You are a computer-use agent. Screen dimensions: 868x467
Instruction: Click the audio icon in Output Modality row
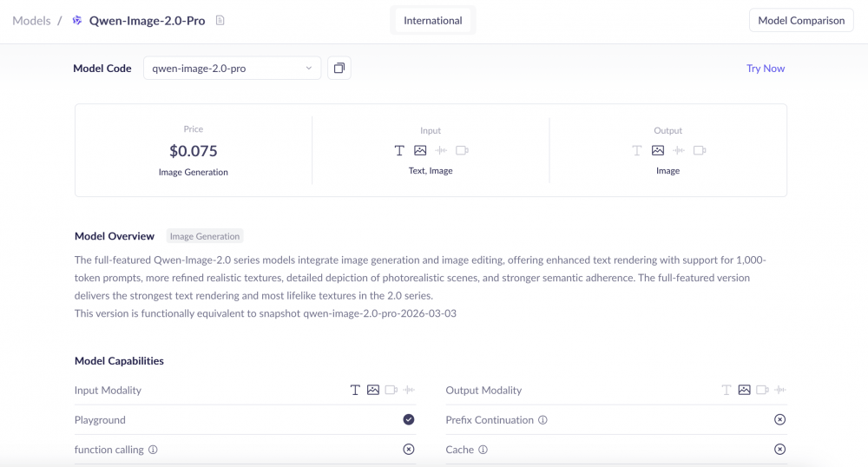[780, 390]
